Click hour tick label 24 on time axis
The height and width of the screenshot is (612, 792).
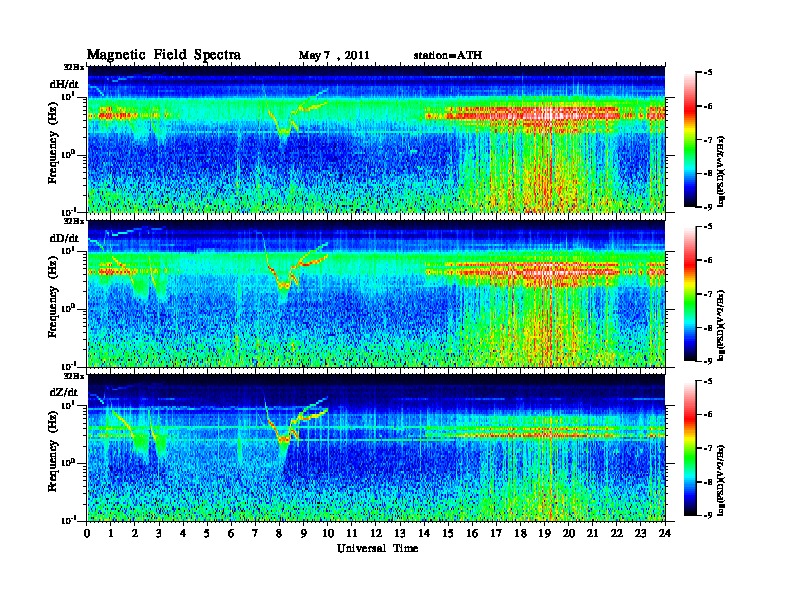[x=665, y=533]
